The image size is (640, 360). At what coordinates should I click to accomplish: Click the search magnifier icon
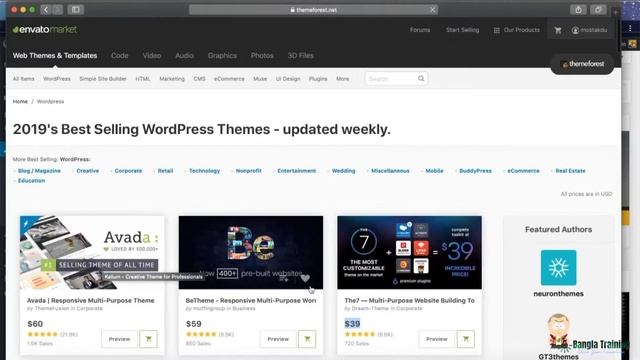(421, 78)
